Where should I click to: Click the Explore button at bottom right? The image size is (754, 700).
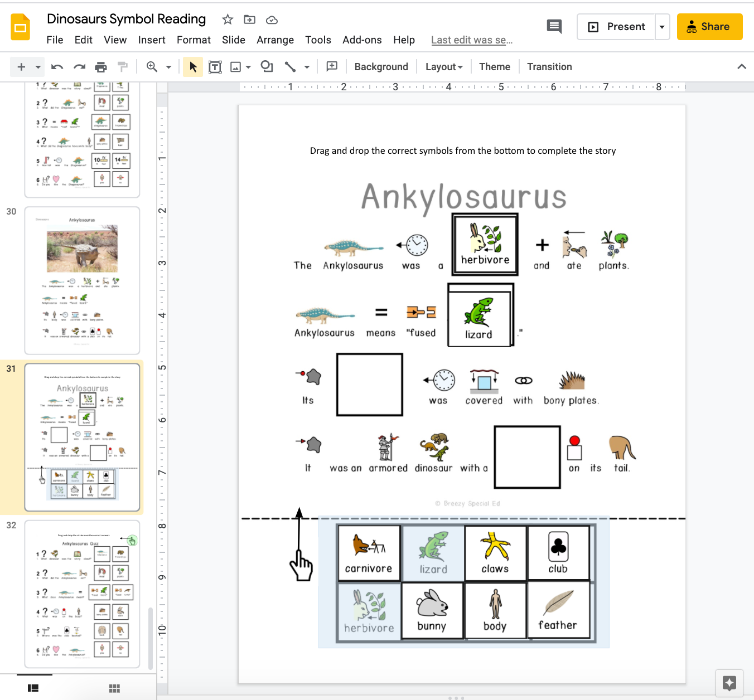729,683
